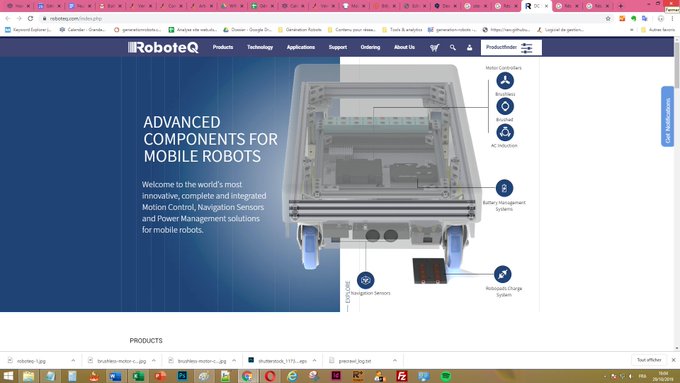Click the PRODUCTS section heading
The width and height of the screenshot is (680, 383).
[x=146, y=341]
